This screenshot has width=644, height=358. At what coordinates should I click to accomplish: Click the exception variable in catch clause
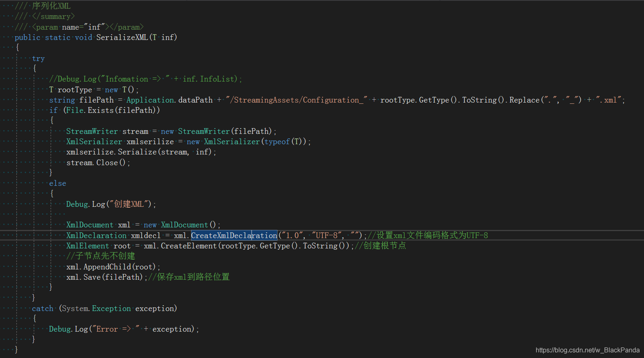(x=155, y=308)
